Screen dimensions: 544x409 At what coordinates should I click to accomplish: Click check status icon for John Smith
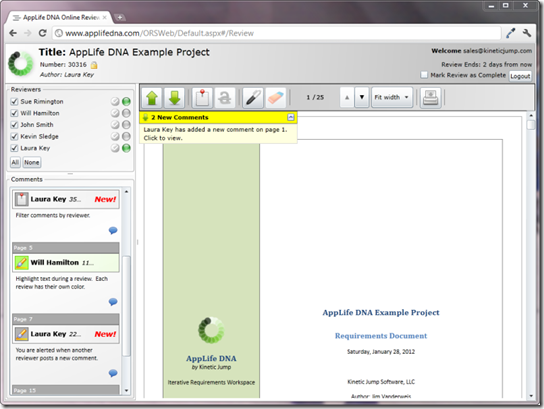(x=115, y=125)
